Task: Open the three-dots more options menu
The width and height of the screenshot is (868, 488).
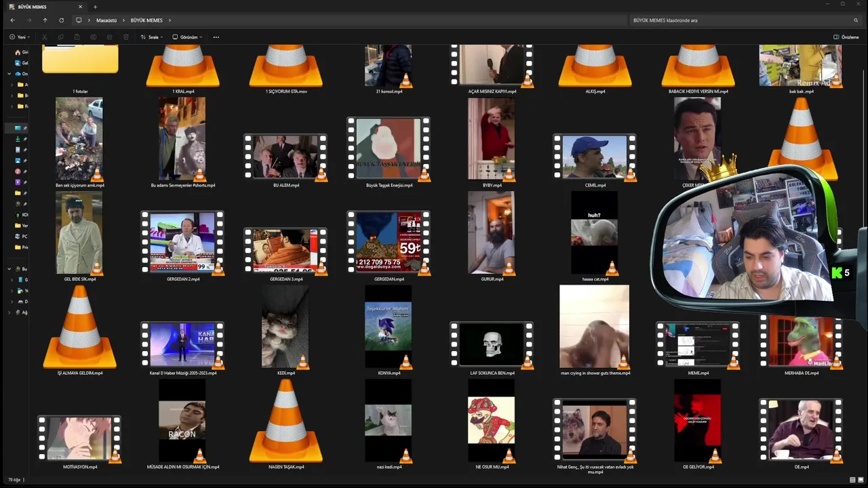Action: coord(216,37)
